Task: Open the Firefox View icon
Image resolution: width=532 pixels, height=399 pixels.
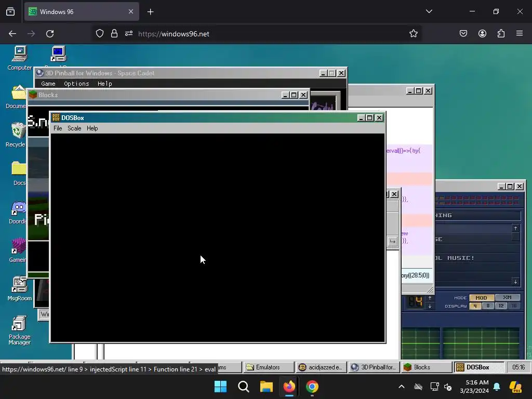Action: 10,11
